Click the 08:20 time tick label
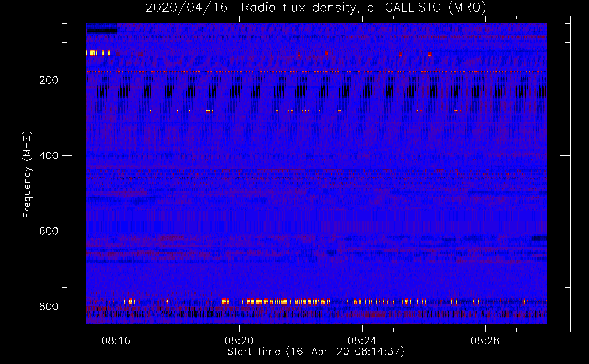The image size is (589, 364). coord(239,341)
